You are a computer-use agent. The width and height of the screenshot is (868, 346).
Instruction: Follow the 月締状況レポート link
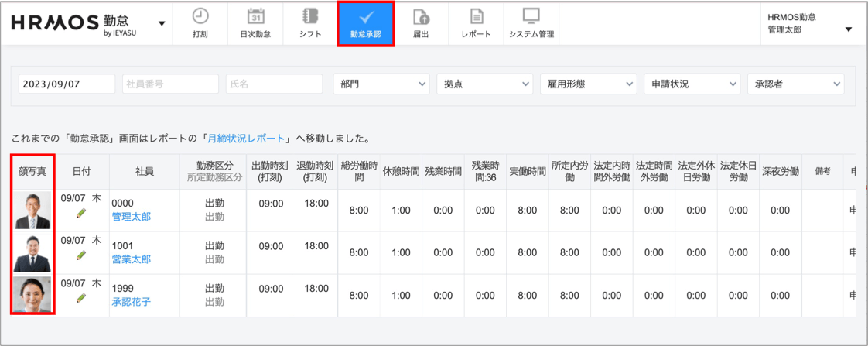(x=244, y=139)
